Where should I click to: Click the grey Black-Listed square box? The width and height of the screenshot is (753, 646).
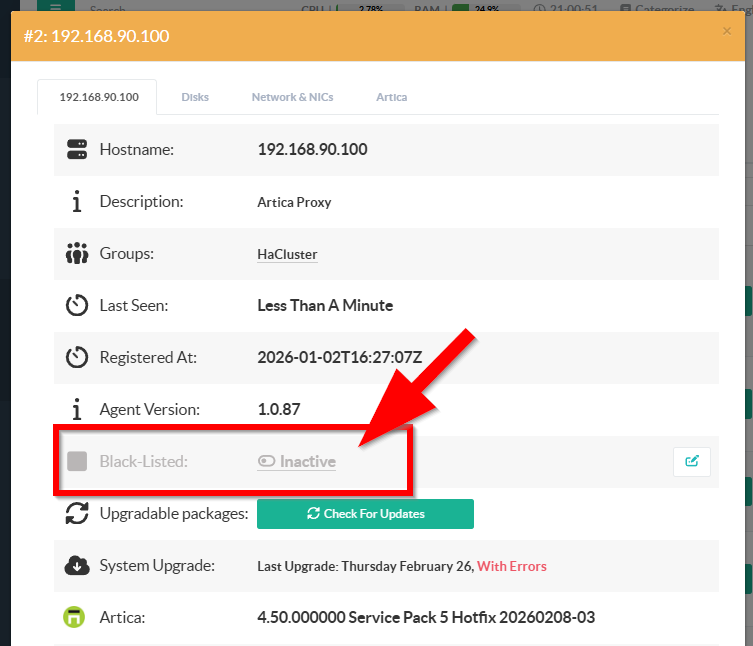tap(77, 462)
